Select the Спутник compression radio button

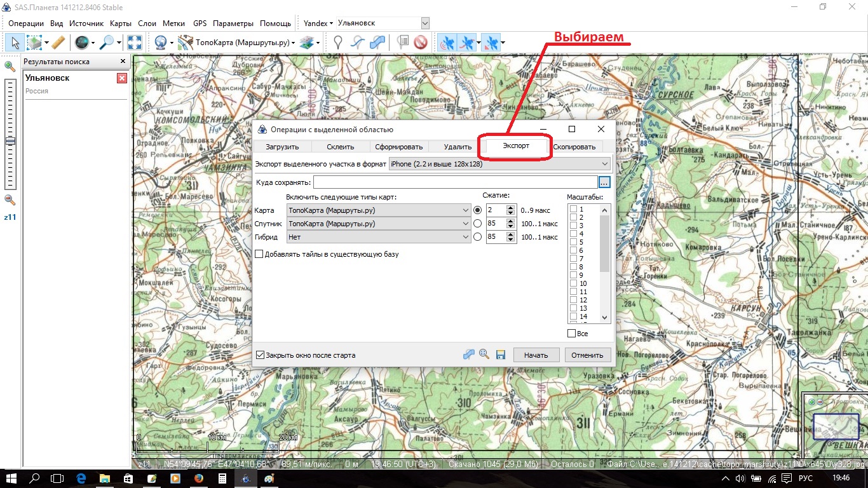(x=477, y=224)
